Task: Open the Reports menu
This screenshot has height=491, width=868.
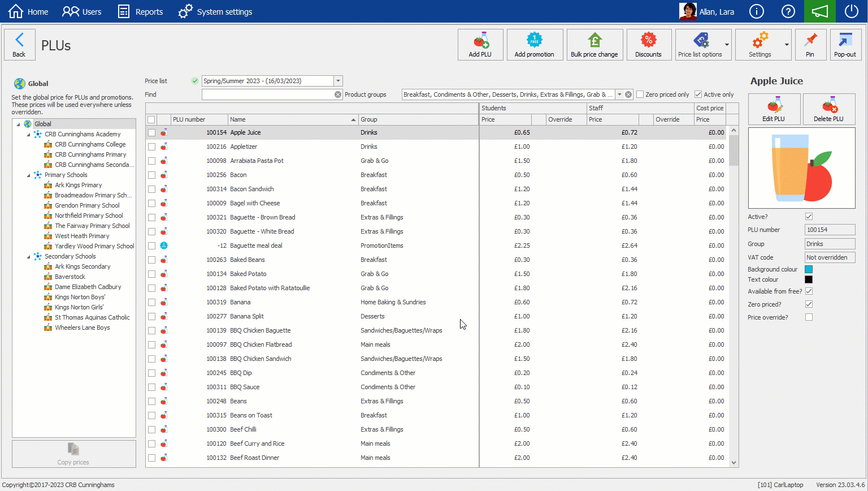Action: [x=140, y=11]
